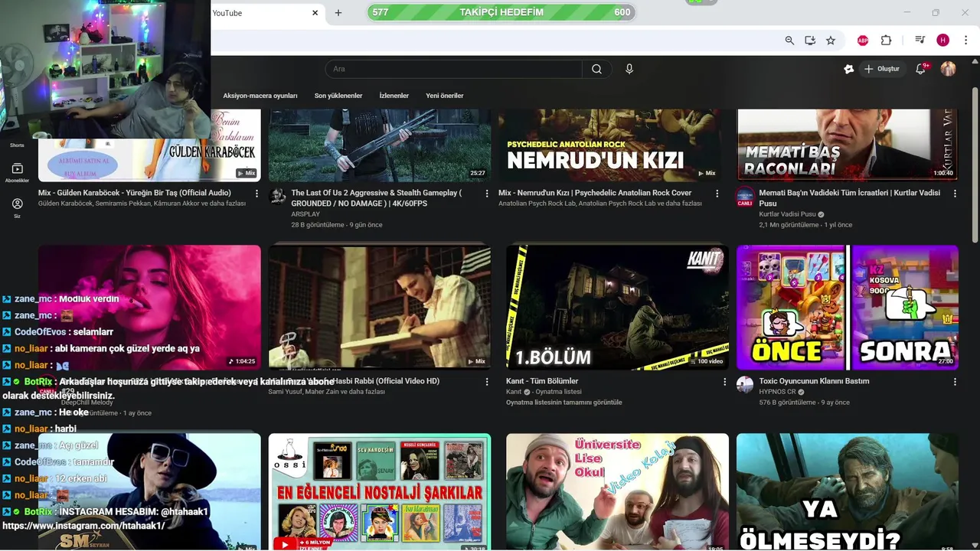Click the YouTube search magnifier button
This screenshot has width=980, height=551.
(596, 69)
